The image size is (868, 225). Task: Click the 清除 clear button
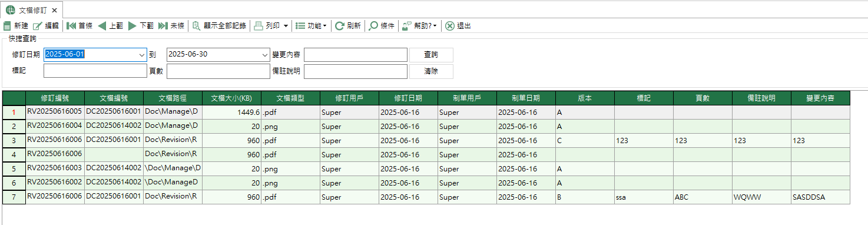pos(431,71)
